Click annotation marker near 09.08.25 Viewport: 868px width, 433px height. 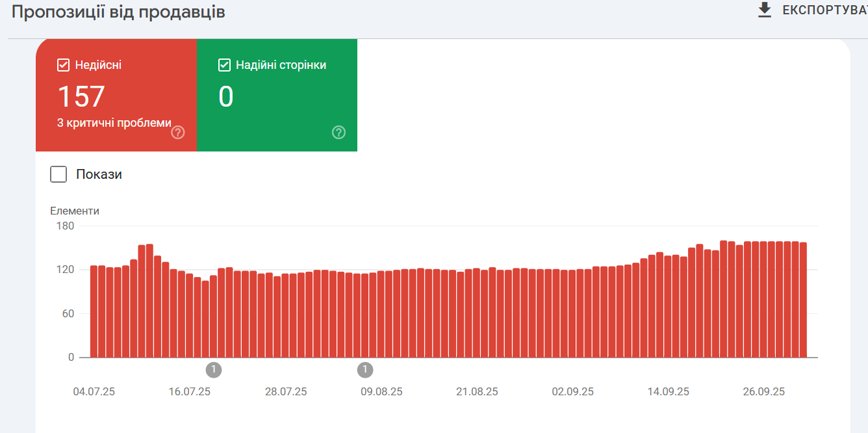pyautogui.click(x=365, y=371)
